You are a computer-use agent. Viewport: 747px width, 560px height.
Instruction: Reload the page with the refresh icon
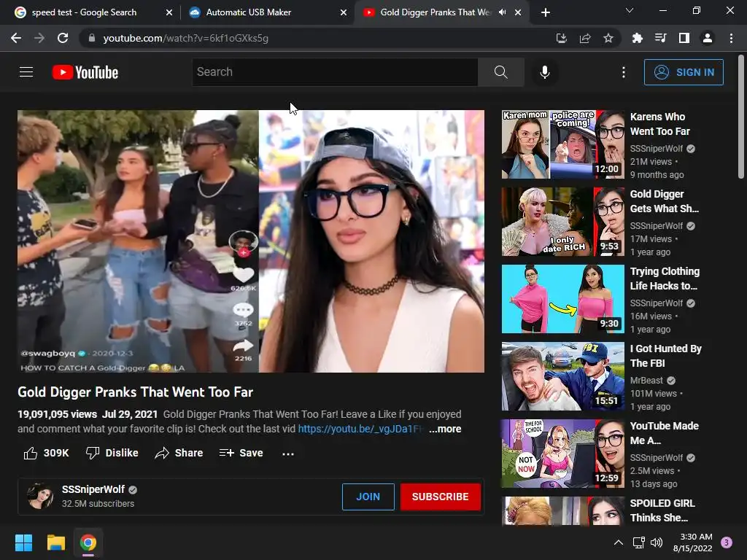coord(63,38)
